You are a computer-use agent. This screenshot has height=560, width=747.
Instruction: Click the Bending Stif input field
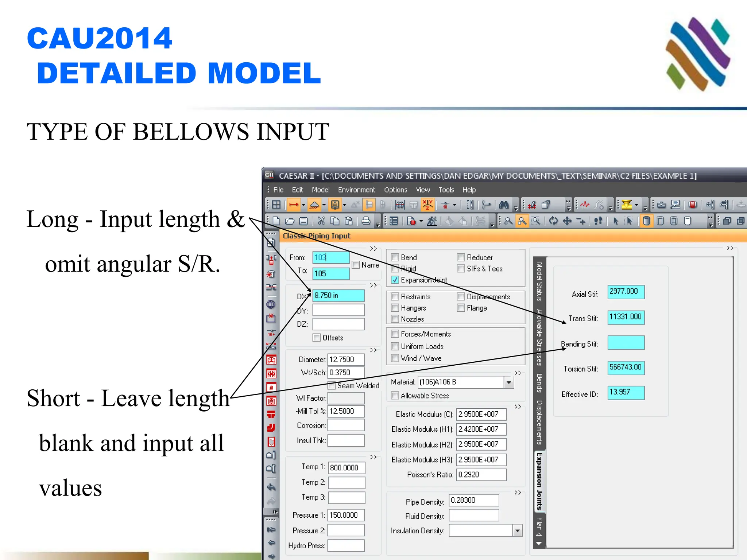click(626, 343)
